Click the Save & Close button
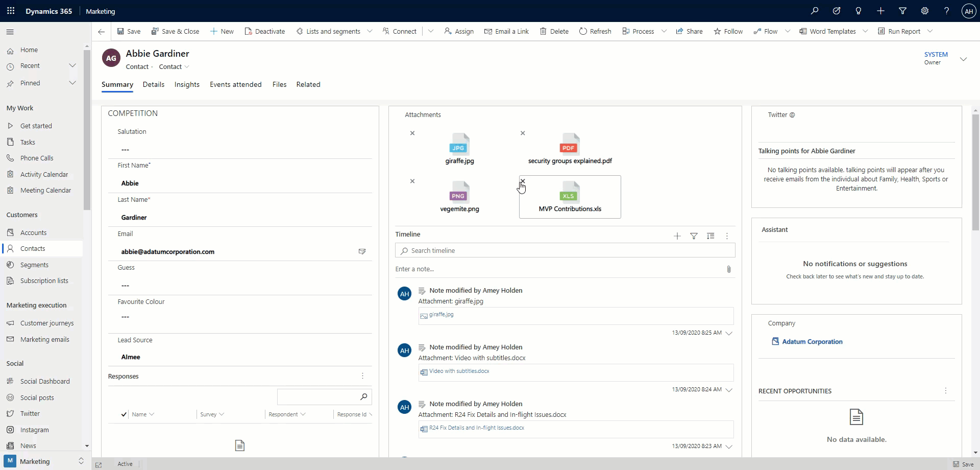This screenshot has width=980, height=470. pyautogui.click(x=175, y=31)
